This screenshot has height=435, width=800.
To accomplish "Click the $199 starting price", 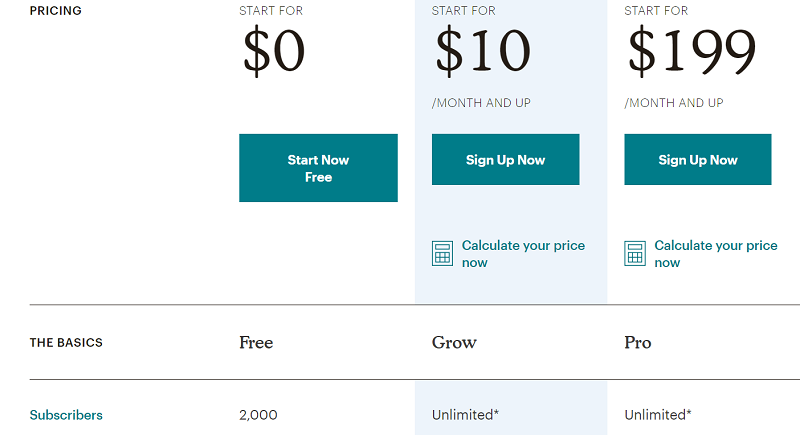I will coord(690,51).
